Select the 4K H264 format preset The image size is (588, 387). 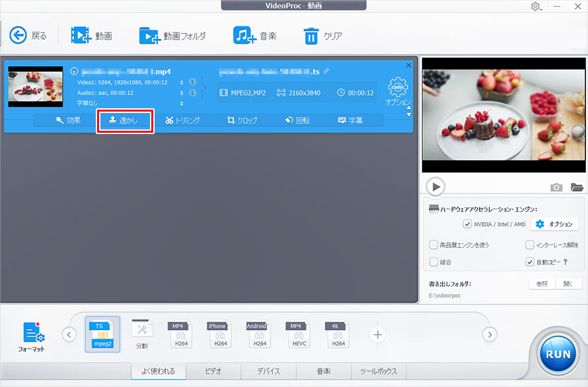click(338, 334)
